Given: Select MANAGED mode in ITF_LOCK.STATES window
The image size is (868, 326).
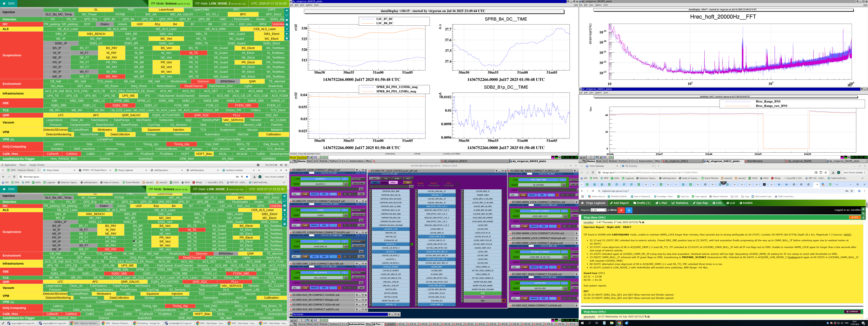Looking at the screenshot, I should pyautogui.click(x=384, y=183).
